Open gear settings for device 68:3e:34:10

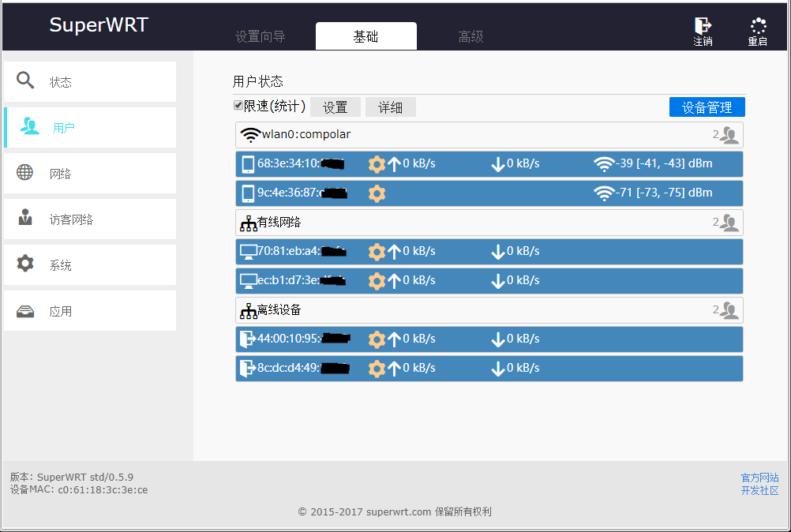point(377,164)
